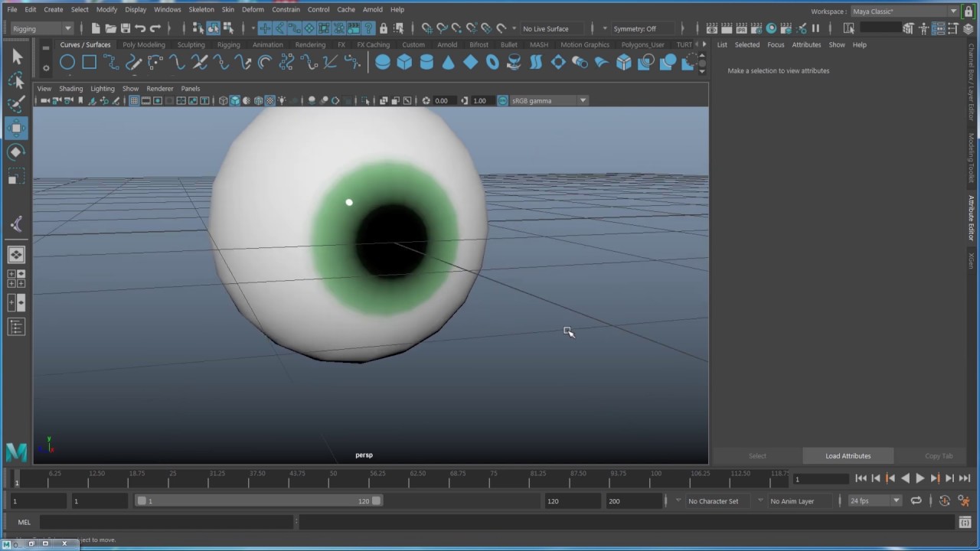The image size is (980, 551).
Task: Click the range slider bar
Action: 259,500
